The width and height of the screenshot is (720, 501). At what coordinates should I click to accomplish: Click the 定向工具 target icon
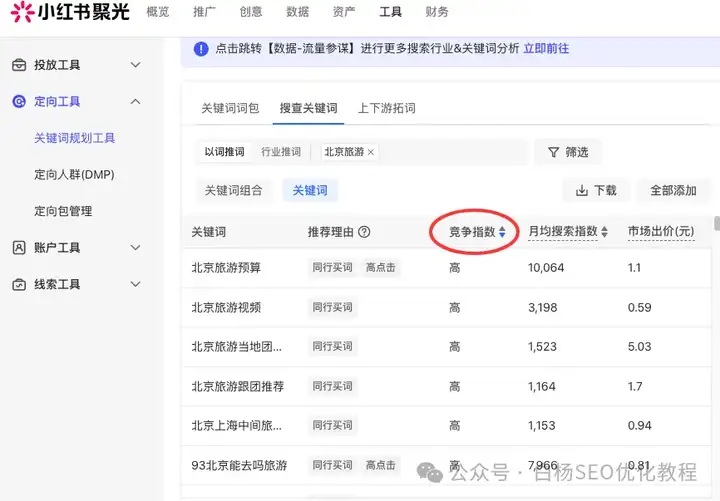coord(19,101)
